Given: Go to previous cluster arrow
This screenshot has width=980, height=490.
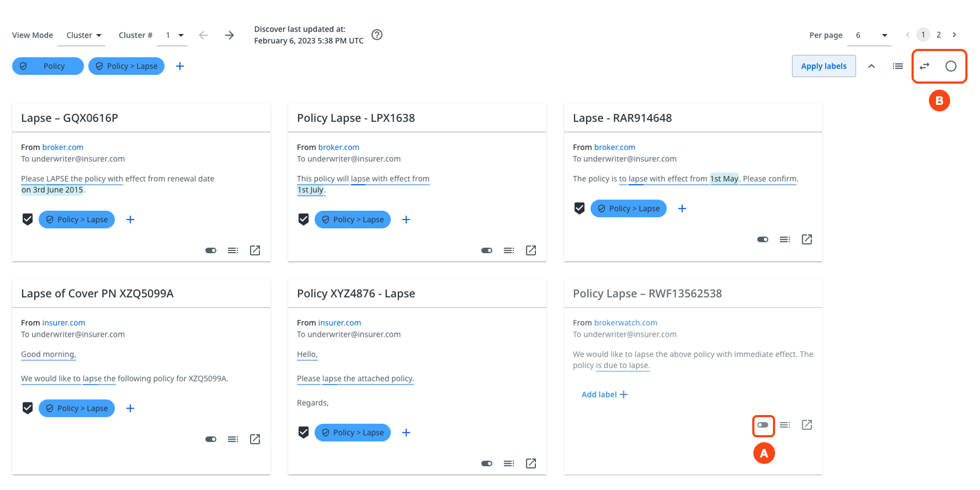Looking at the screenshot, I should point(203,35).
